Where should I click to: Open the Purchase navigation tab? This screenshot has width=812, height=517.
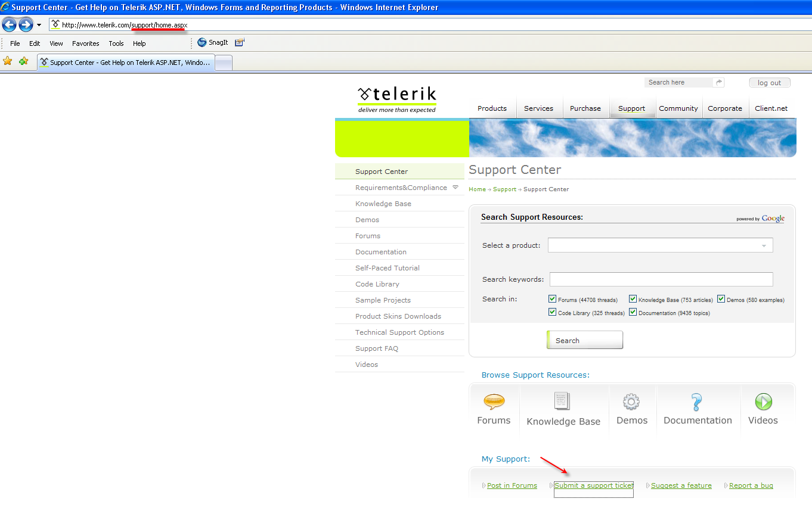pyautogui.click(x=585, y=108)
